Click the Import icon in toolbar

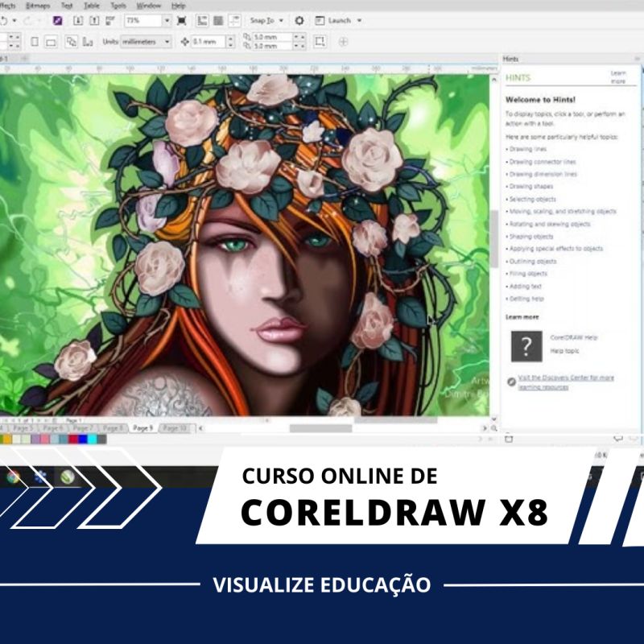pos(78,21)
